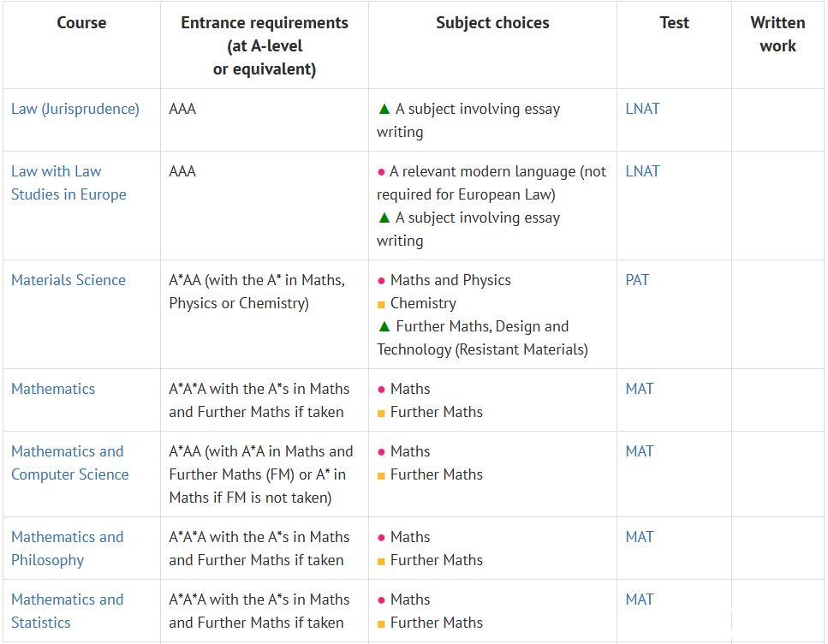
Task: Click LNAT link in Law (Jurisprudence) row
Action: 642,109
